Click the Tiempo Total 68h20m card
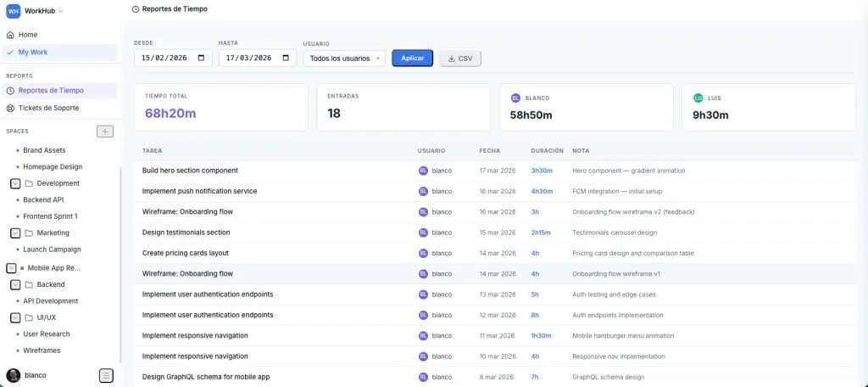Screen dimensions: 868x387 [221, 107]
